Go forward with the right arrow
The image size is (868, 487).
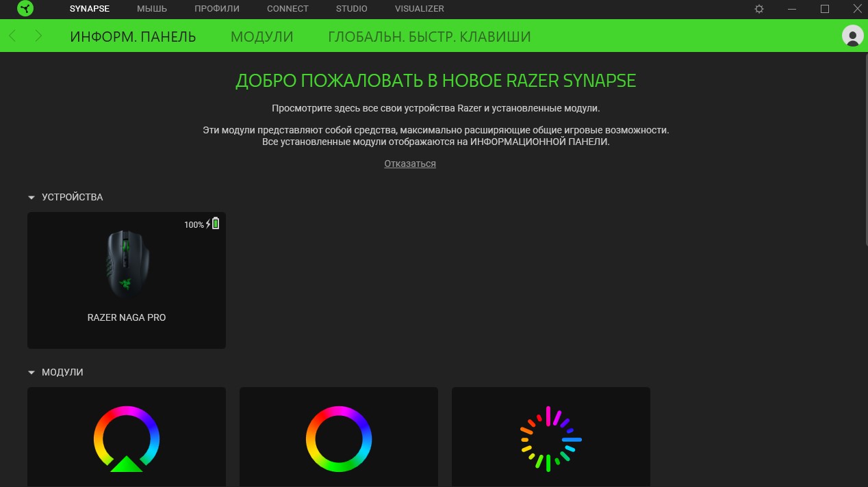coord(38,36)
